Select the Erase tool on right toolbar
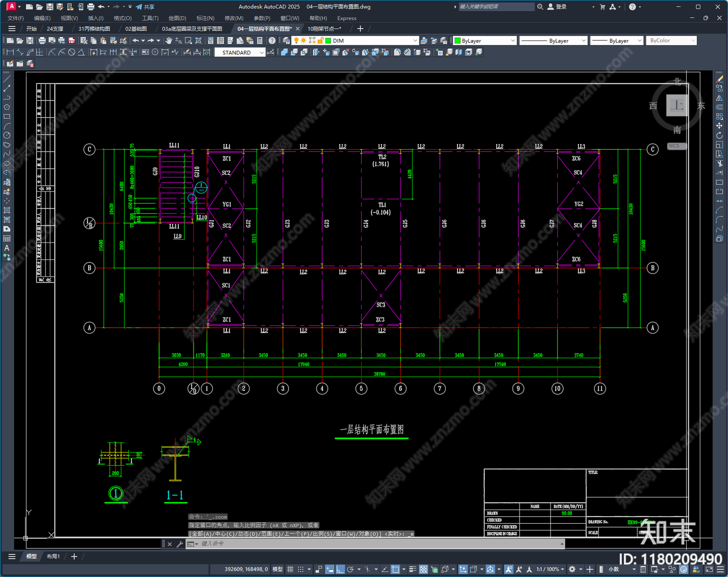Viewport: 728px width, 577px height. point(719,79)
